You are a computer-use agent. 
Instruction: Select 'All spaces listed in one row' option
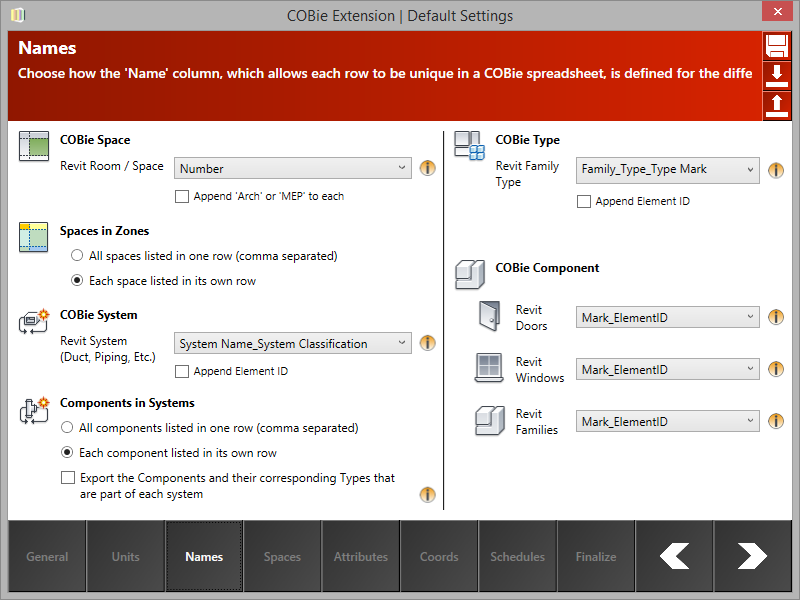76,255
